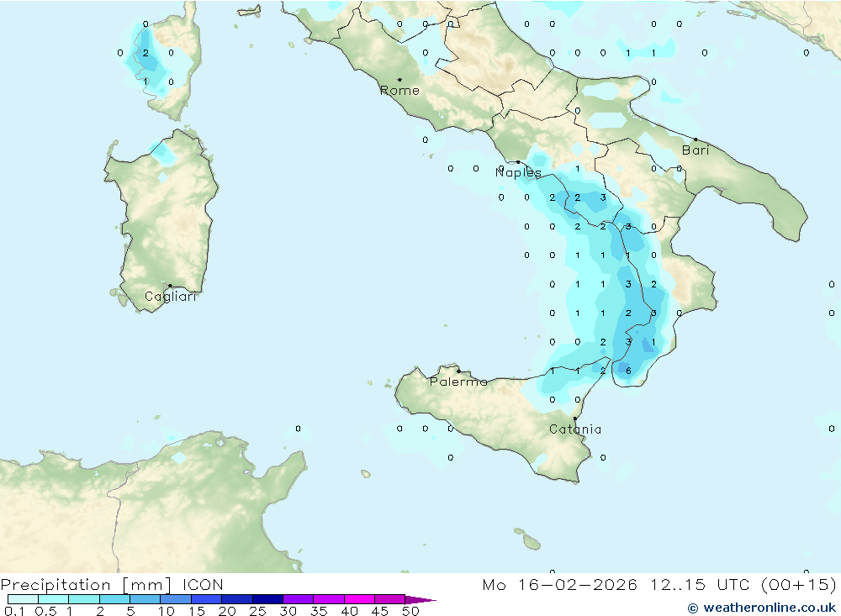This screenshot has width=841, height=616.
Task: Select the 15–20 mm legend swatch
Action: tap(207, 599)
